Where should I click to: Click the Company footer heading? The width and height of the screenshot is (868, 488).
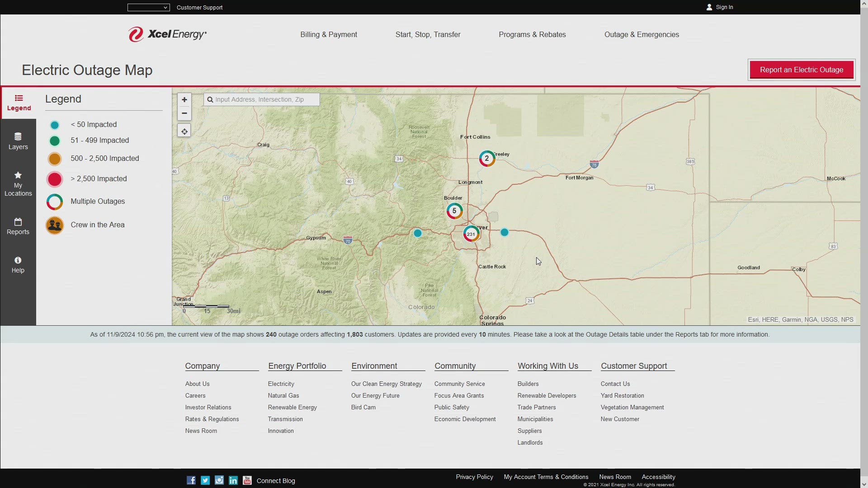tap(203, 366)
